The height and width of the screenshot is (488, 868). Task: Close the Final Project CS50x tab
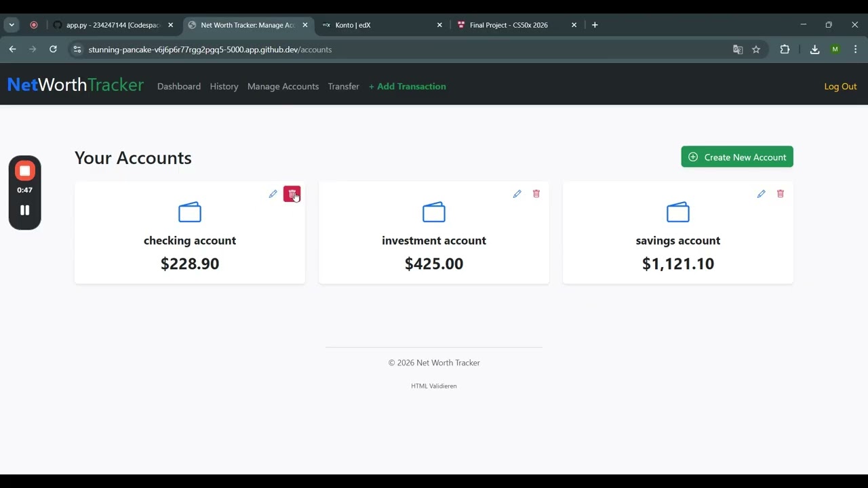[574, 25]
